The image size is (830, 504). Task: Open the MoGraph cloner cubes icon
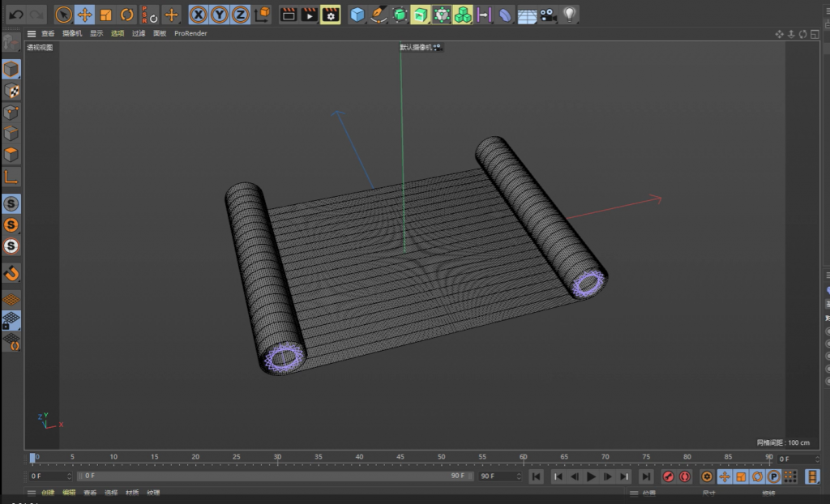tap(463, 15)
